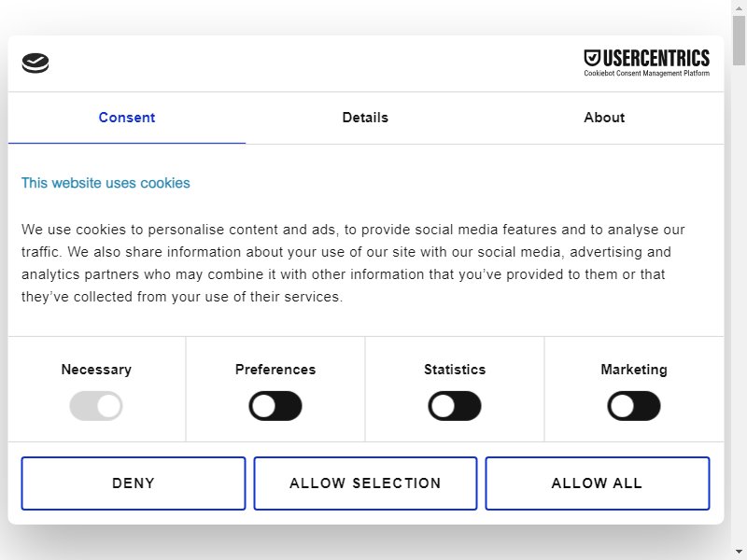747x560 pixels.
Task: Switch to the Details tab
Action: [365, 118]
